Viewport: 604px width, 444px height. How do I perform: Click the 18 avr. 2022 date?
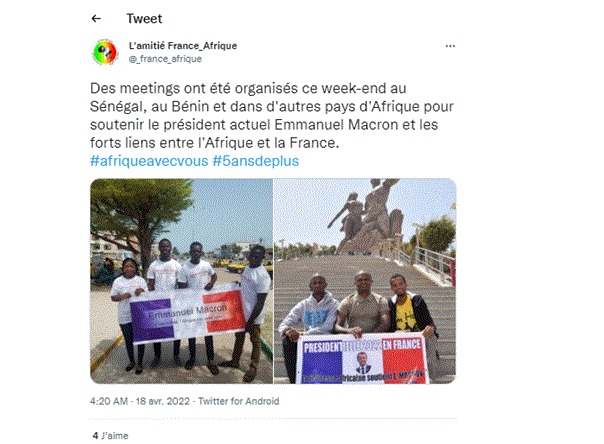[163, 401]
